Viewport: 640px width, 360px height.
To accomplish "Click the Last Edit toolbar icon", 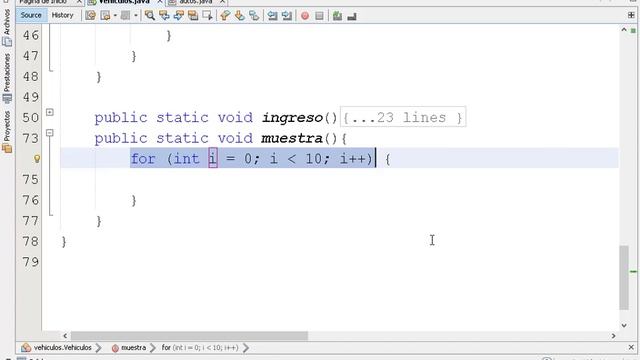I will click(90, 16).
